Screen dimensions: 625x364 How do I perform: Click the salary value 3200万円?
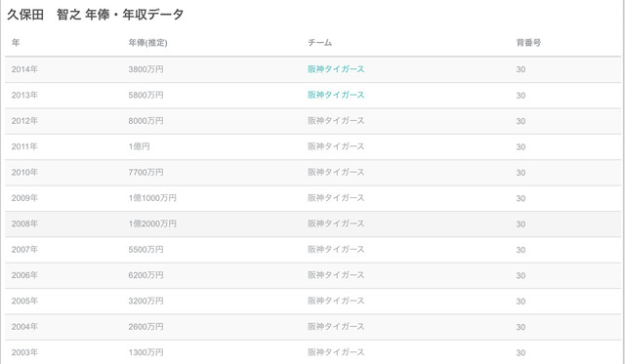pos(146,301)
